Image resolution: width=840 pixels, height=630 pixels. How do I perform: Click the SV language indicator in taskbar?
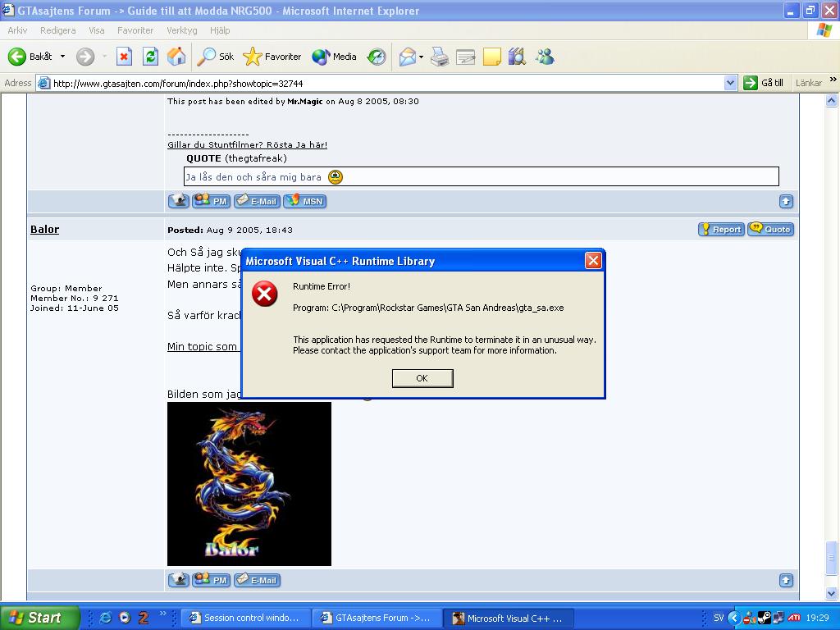coord(719,618)
